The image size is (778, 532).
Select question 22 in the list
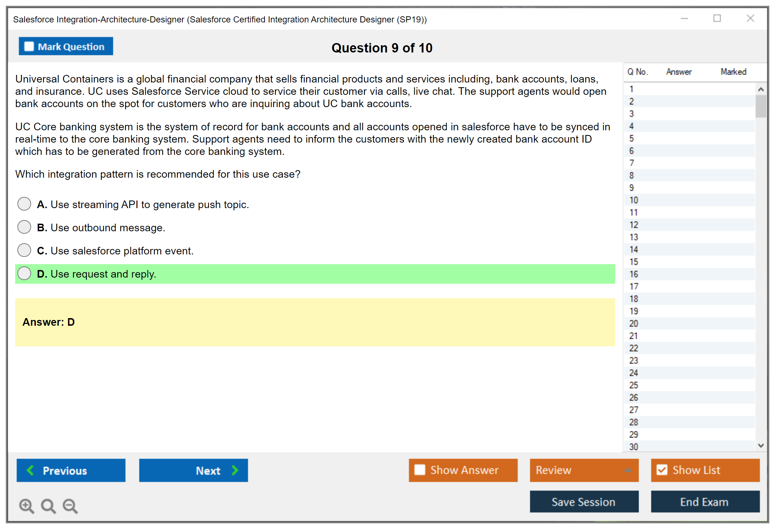(634, 348)
